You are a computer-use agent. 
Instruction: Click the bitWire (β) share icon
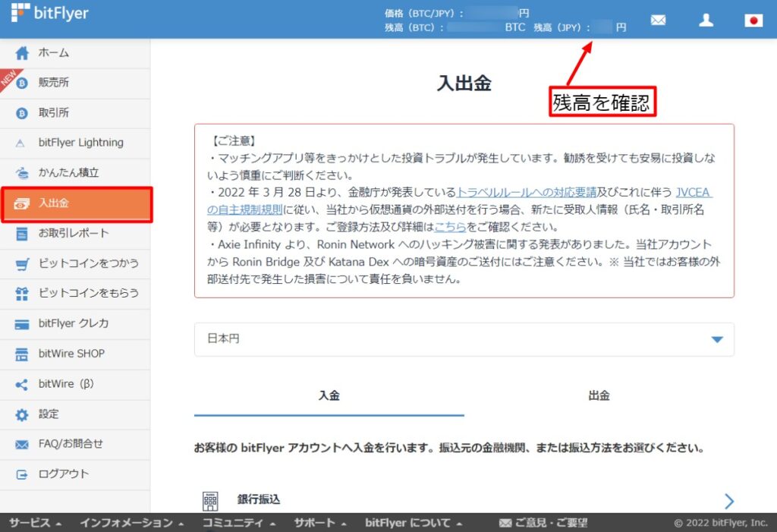pos(22,385)
